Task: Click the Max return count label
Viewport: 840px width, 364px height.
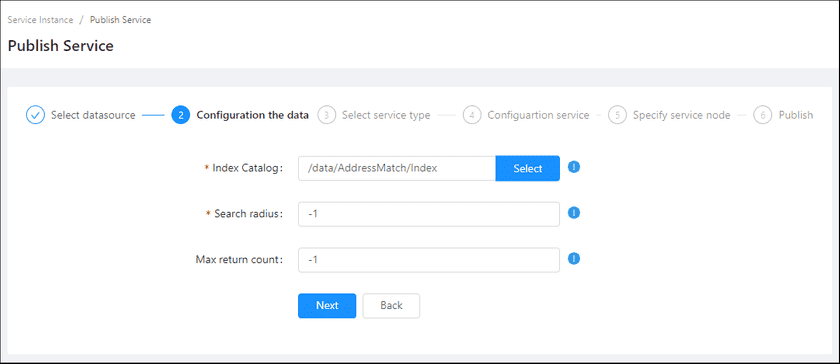Action: (x=239, y=259)
